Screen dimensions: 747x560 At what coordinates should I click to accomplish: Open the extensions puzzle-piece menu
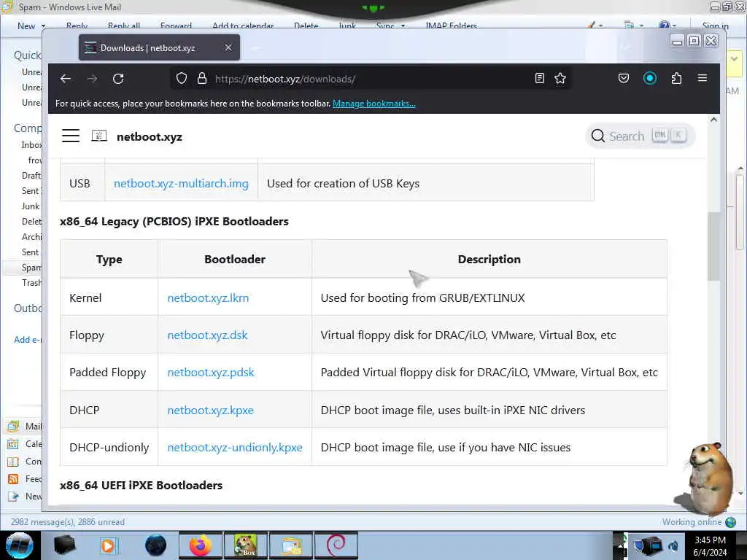(x=676, y=79)
